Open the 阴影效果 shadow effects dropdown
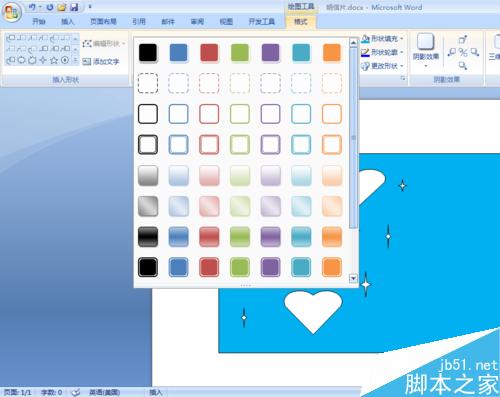This screenshot has height=397, width=500. [x=426, y=51]
